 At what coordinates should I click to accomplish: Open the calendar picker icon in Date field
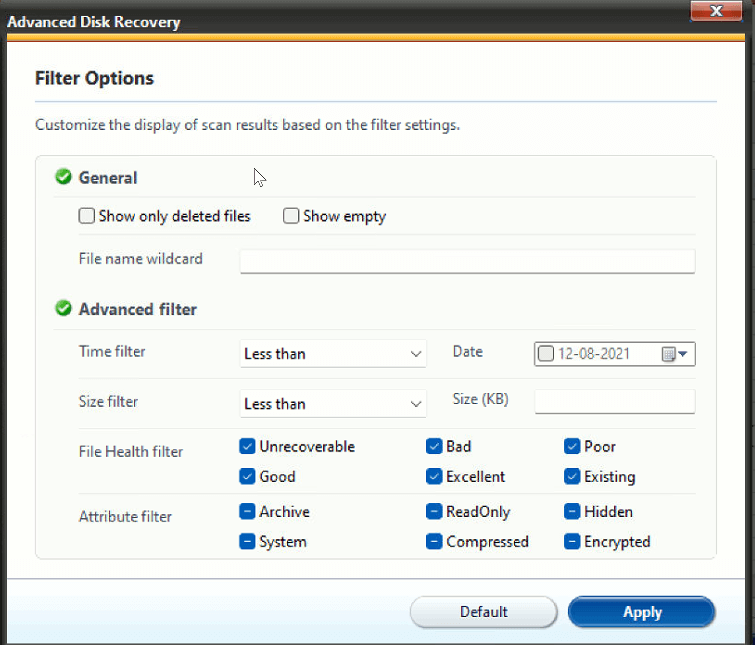tap(668, 354)
